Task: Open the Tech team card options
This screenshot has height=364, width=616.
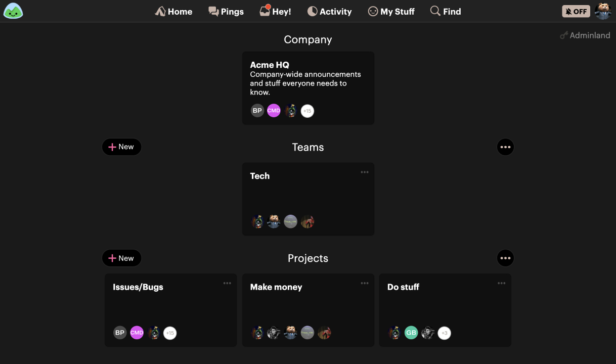Action: [x=365, y=172]
